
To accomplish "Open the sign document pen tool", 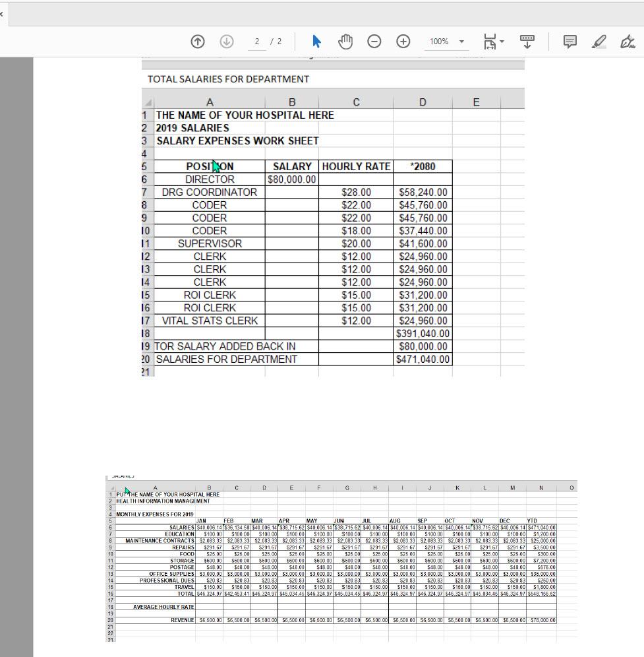I will (x=627, y=42).
